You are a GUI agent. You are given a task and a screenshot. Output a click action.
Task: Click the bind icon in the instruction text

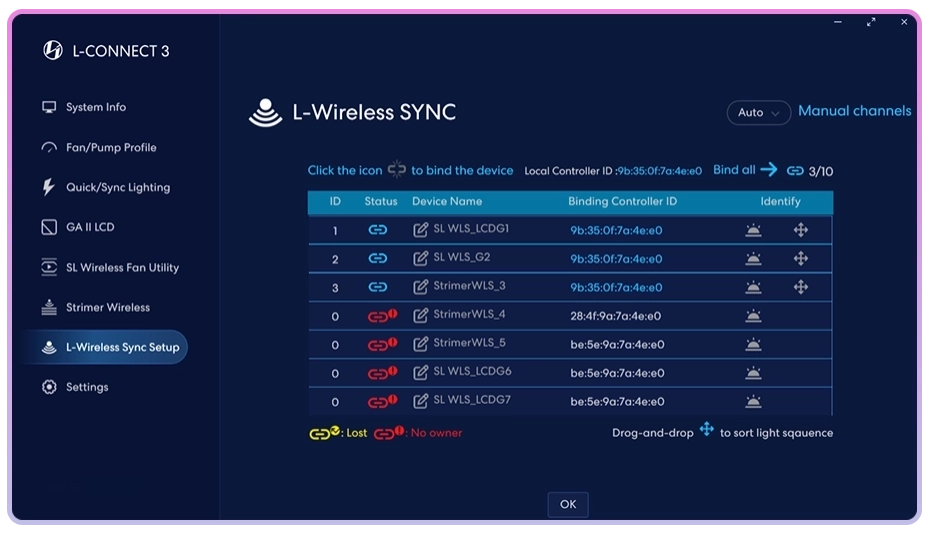click(397, 169)
